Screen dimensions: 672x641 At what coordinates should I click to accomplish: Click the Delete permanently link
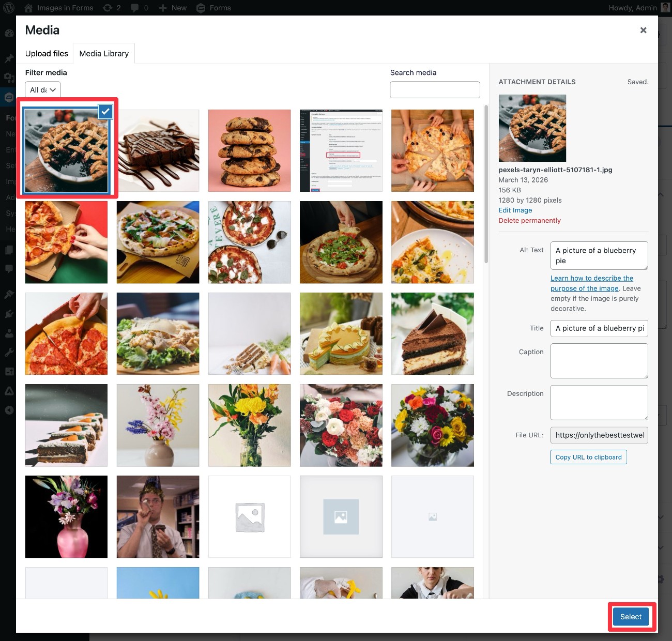coord(529,220)
